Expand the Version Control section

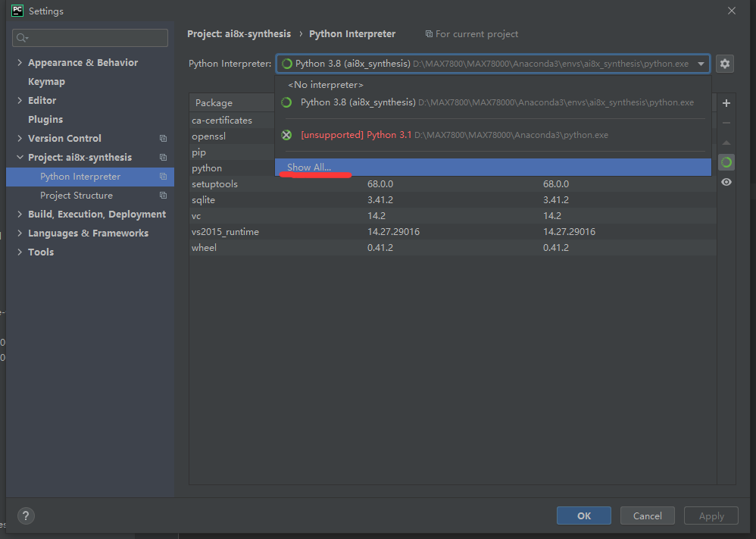tap(20, 138)
